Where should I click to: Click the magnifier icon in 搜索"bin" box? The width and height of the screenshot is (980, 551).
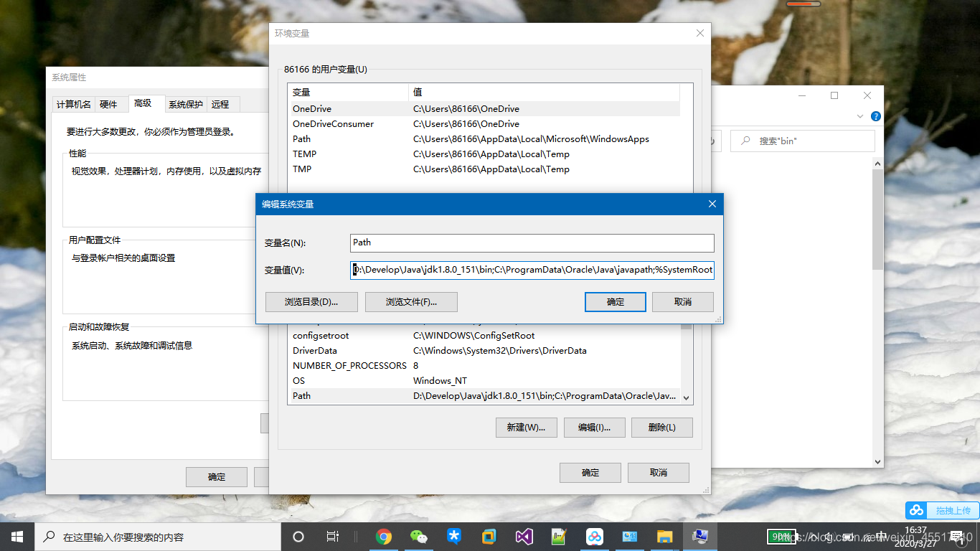pos(747,141)
